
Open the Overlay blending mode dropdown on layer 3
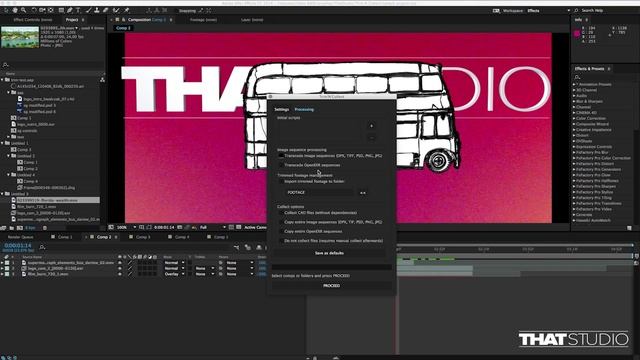pos(174,274)
